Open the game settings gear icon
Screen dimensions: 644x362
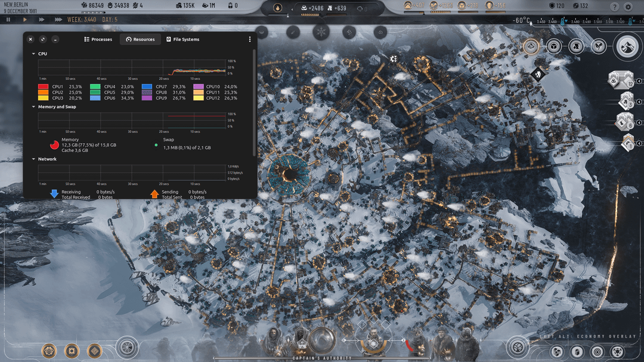coord(628,7)
